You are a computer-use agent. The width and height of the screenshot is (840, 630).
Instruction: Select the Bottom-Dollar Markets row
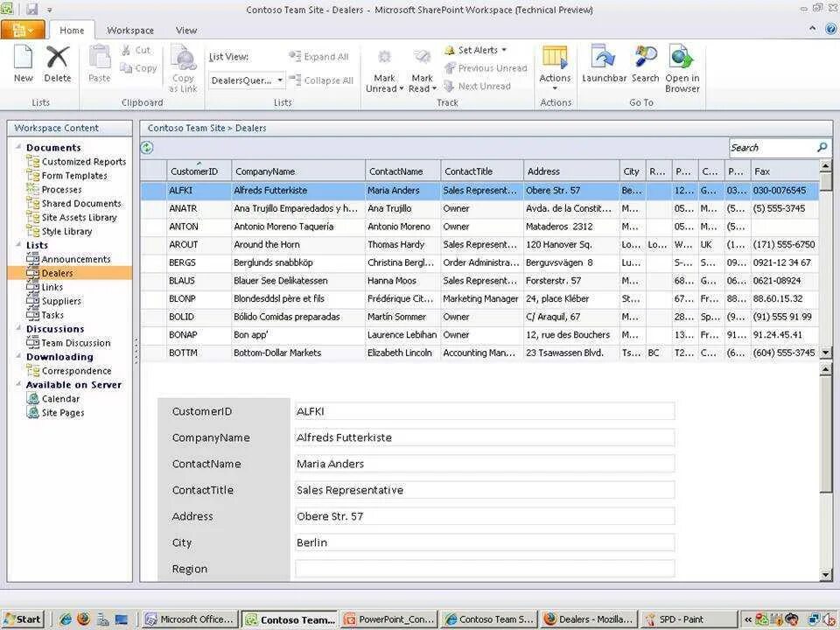pos(479,353)
